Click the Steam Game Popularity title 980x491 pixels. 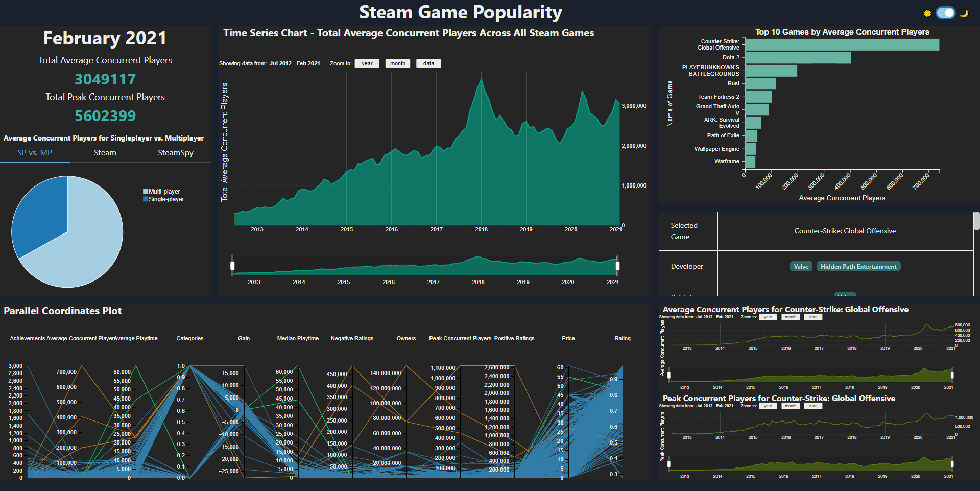click(x=461, y=12)
